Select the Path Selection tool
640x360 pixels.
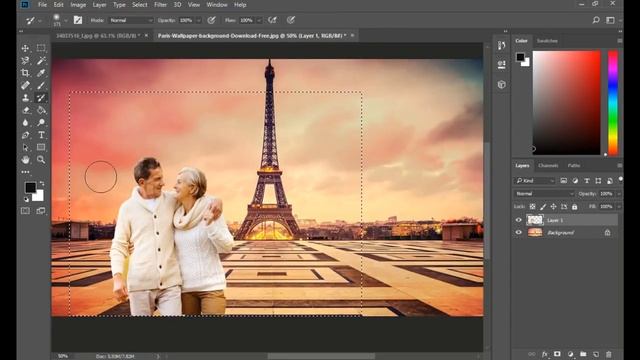click(25, 147)
